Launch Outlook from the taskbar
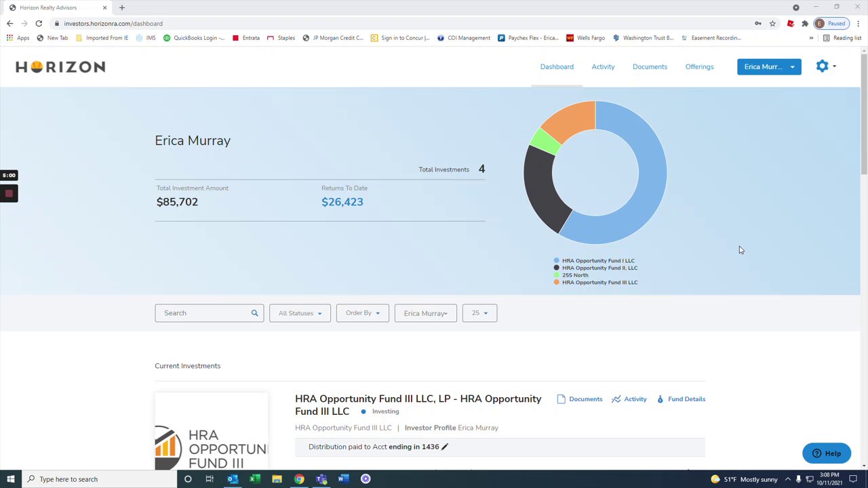 [232, 479]
